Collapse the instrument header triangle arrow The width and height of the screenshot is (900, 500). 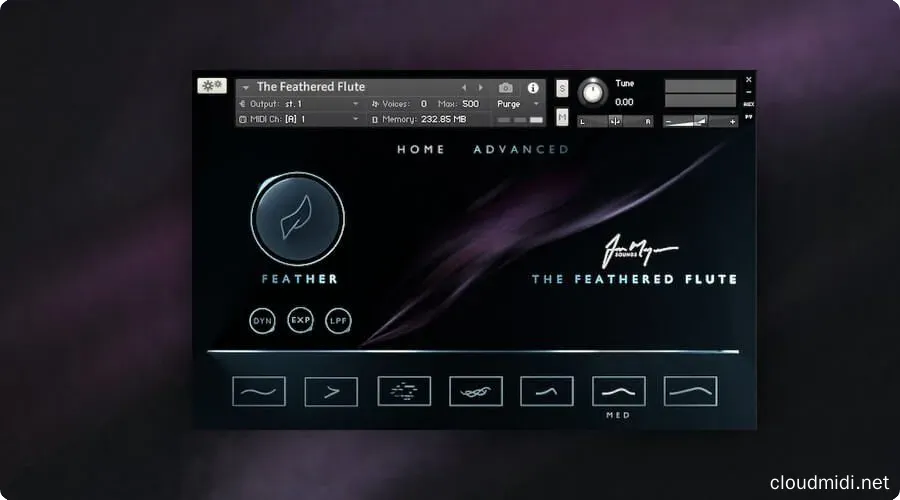[246, 87]
